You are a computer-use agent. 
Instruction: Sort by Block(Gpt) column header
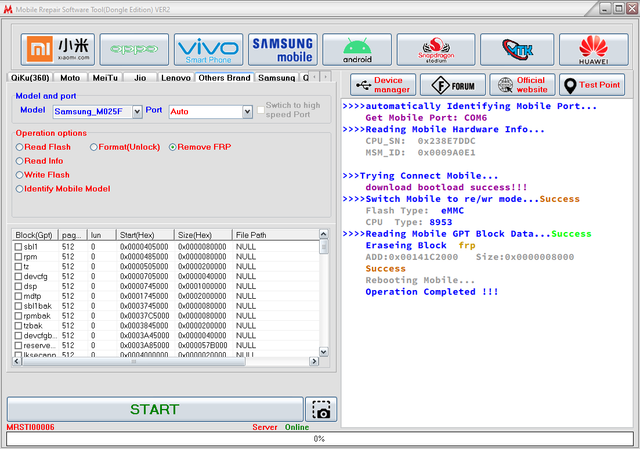coord(34,235)
